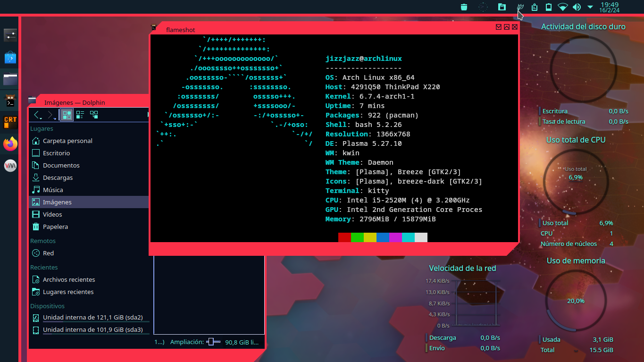This screenshot has height=362, width=644.
Task: Open Vídeos in Dolphin sidebar
Action: [89, 214]
